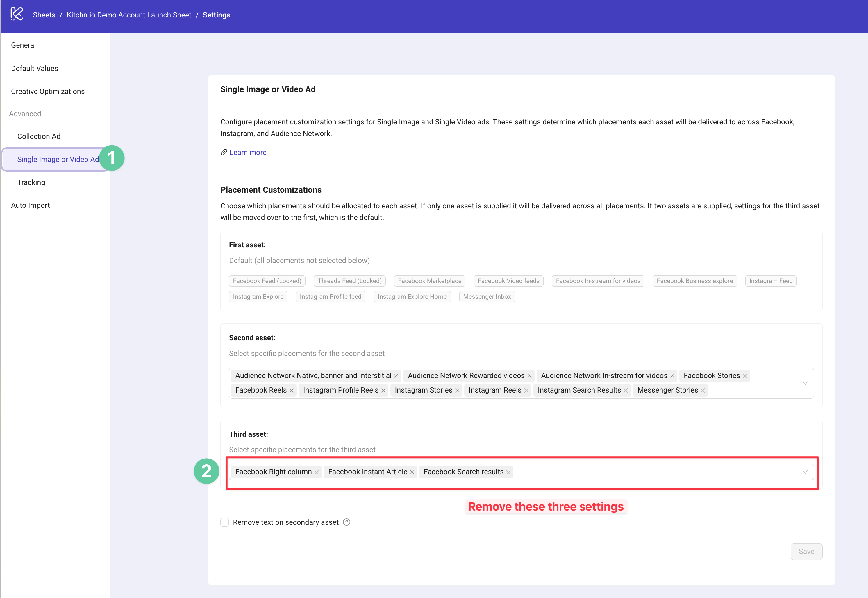This screenshot has width=868, height=598.
Task: Click inside the third asset placements field
Action: (656, 472)
